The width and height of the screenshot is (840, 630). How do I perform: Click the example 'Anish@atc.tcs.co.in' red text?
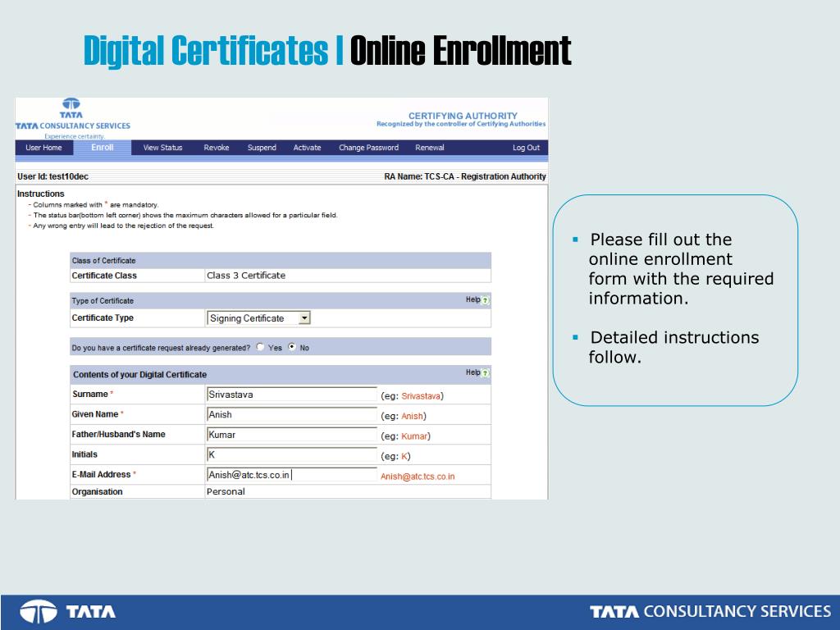418,477
